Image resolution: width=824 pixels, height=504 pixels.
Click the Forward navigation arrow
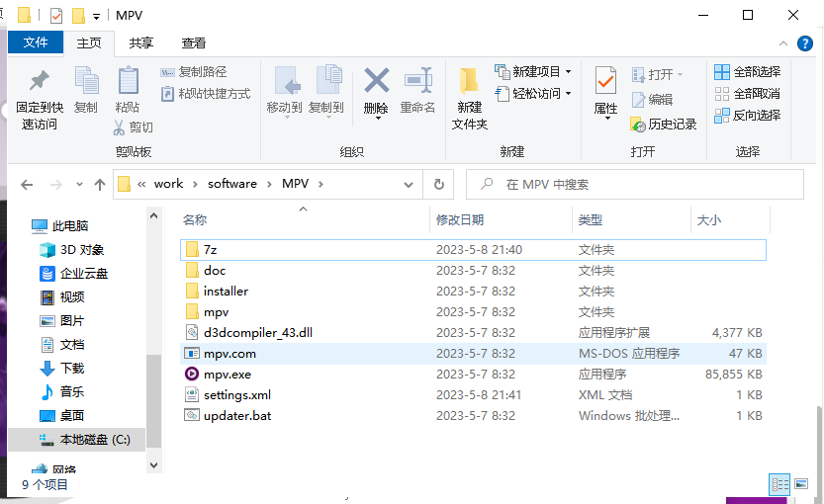55,185
